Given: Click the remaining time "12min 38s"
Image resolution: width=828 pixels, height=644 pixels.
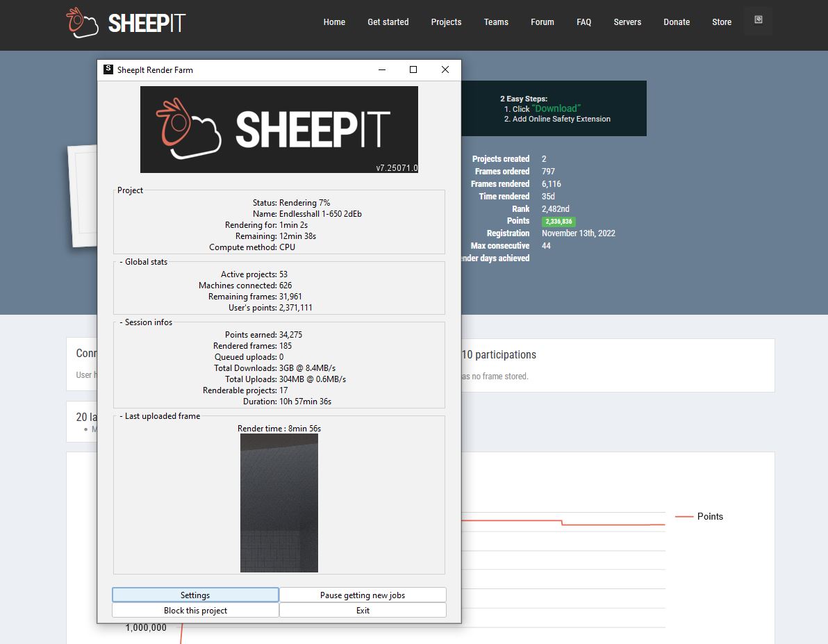Looking at the screenshot, I should [298, 236].
